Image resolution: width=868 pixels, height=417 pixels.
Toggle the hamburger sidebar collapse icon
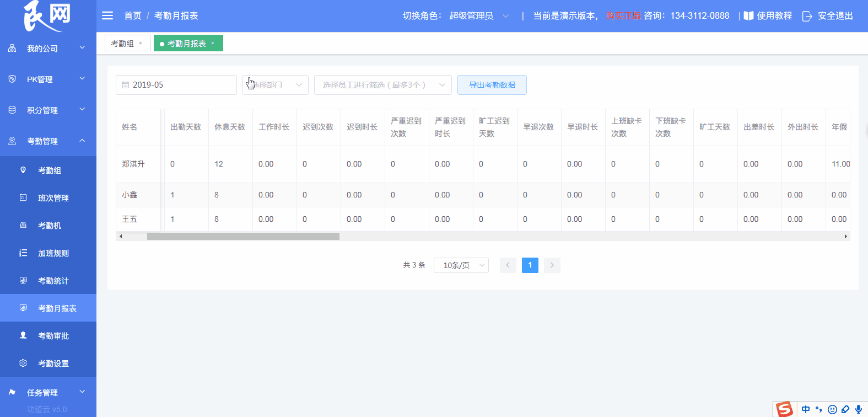click(x=107, y=15)
